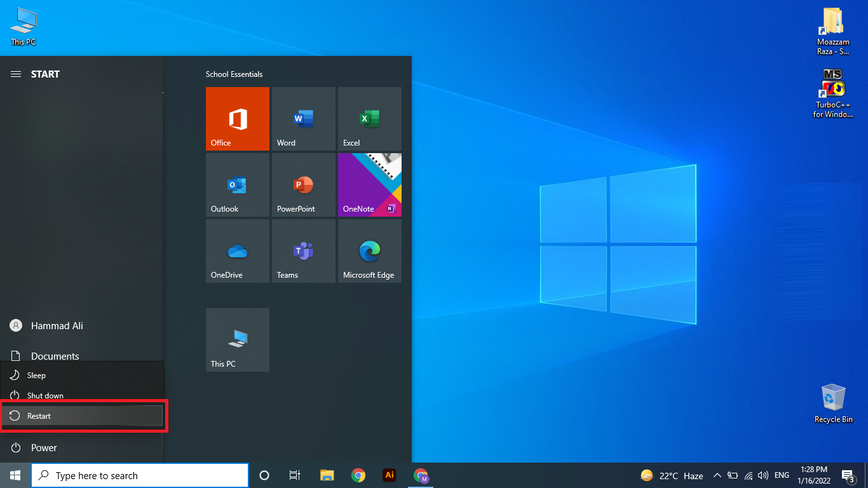Launch Outlook from the Start tiles
The width and height of the screenshot is (868, 488).
238,185
